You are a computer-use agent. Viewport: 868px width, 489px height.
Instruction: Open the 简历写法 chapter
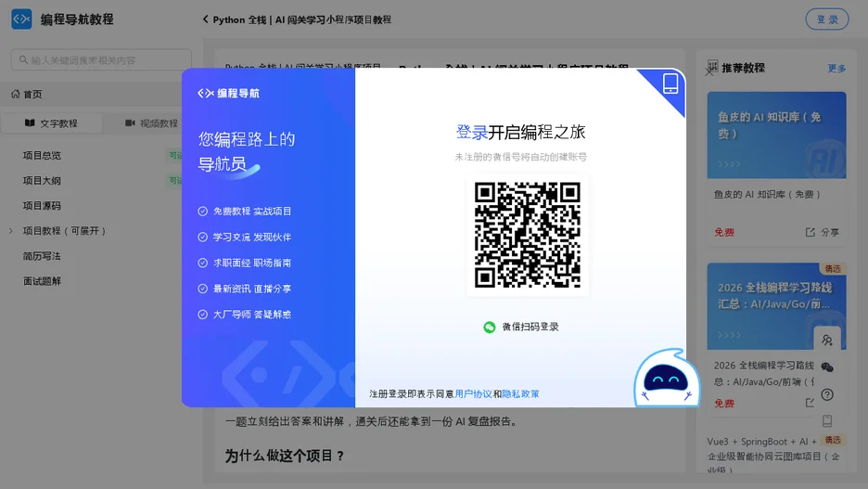coord(42,256)
